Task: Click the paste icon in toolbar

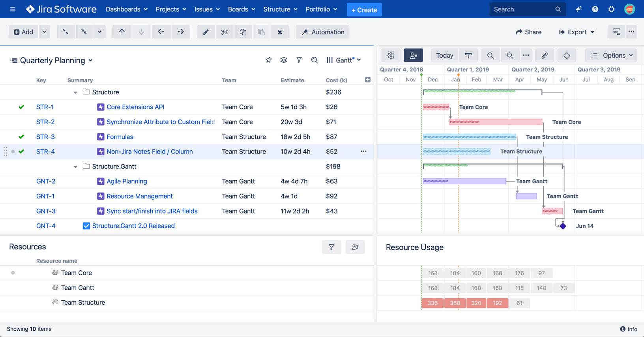Action: tap(261, 32)
